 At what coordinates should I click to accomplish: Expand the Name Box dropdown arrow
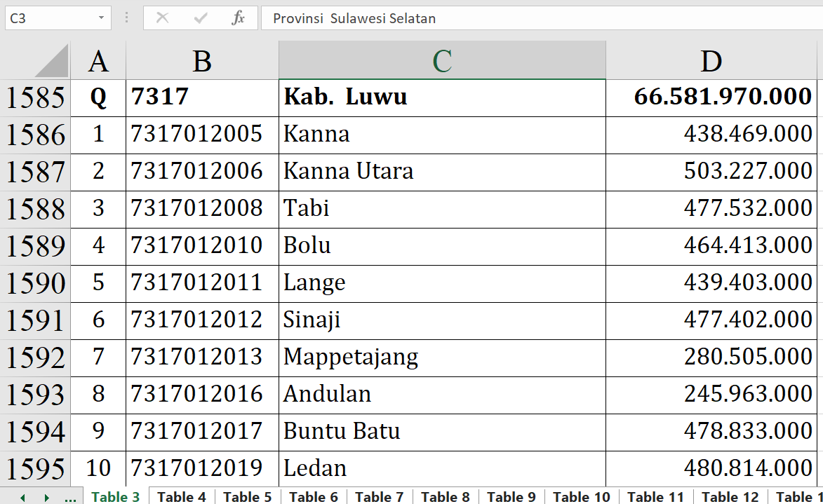(x=102, y=18)
